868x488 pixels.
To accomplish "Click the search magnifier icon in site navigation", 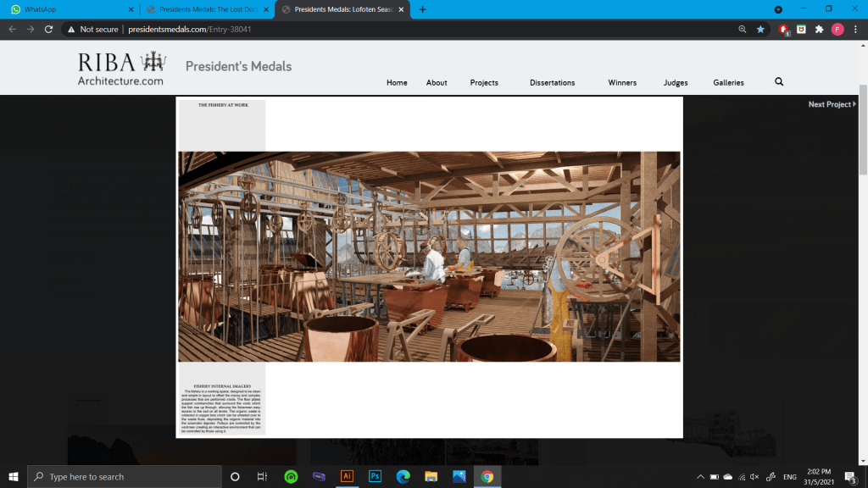I will point(779,82).
